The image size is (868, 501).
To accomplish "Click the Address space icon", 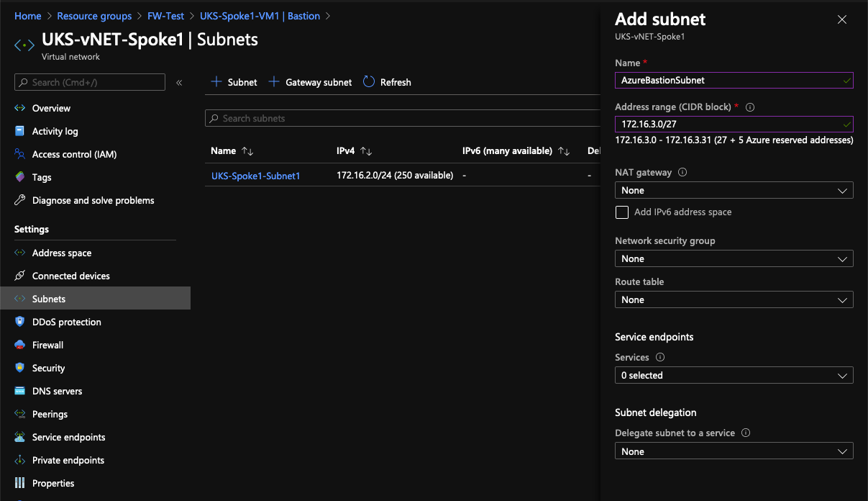I will (x=19, y=253).
